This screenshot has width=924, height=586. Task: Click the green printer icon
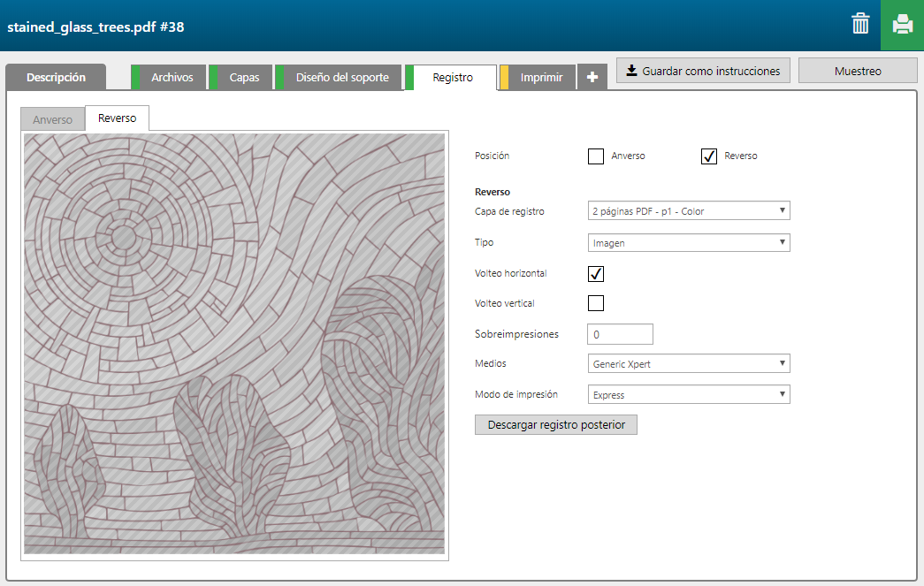902,25
